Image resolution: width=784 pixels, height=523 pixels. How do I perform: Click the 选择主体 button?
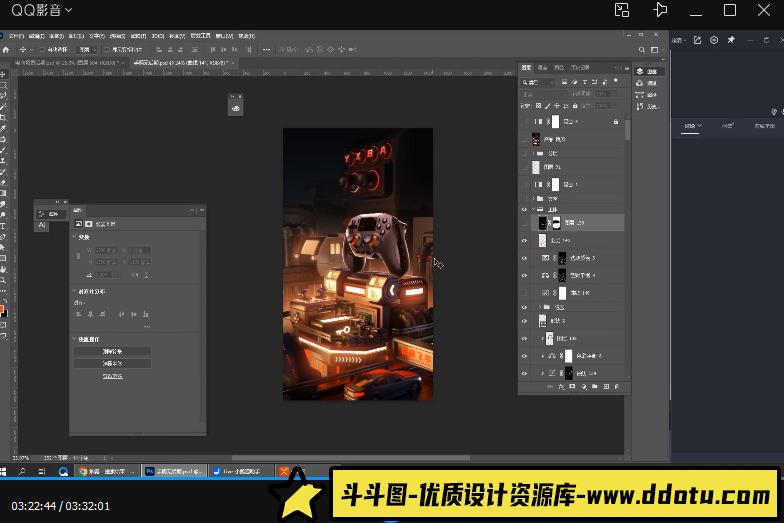pos(112,364)
